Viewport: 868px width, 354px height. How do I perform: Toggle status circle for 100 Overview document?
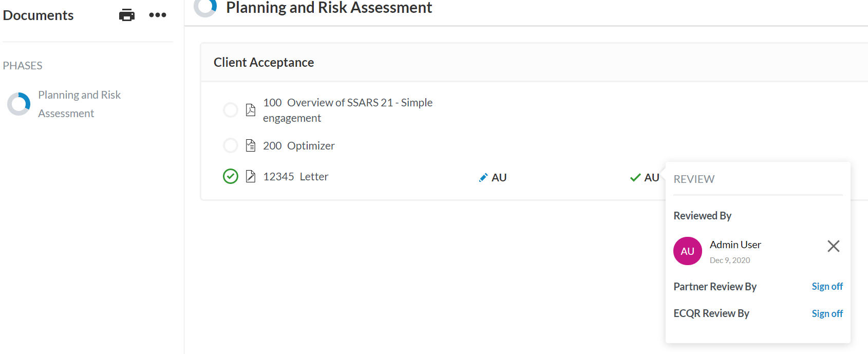click(x=231, y=110)
